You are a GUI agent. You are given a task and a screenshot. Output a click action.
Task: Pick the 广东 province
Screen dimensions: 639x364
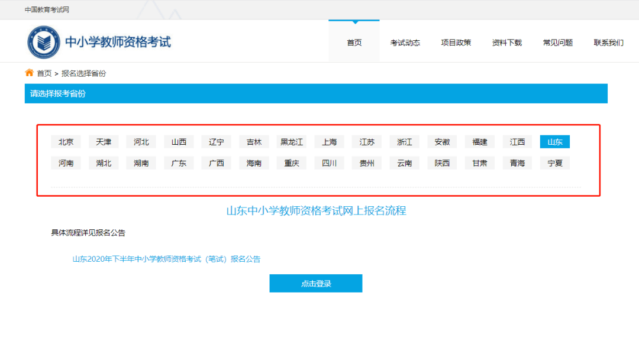pos(179,163)
